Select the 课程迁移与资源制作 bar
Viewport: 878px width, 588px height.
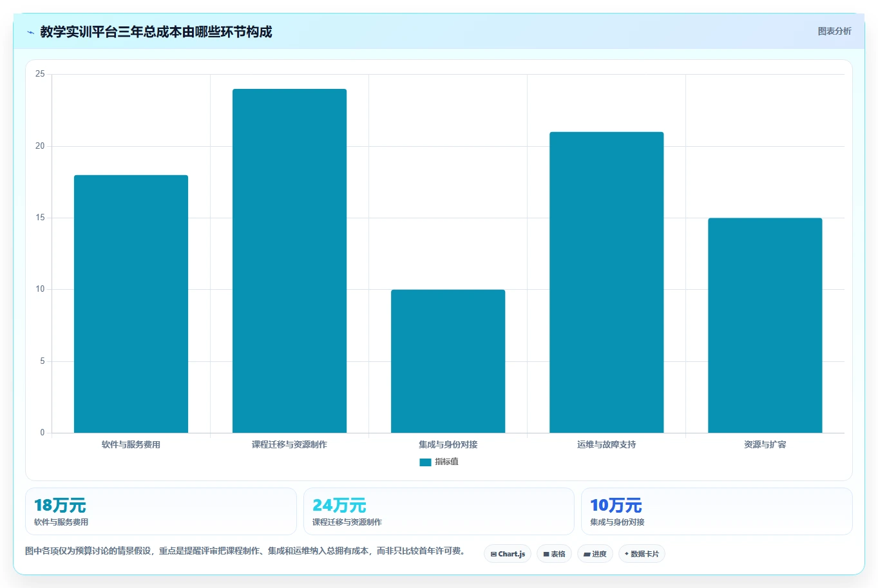click(289, 261)
